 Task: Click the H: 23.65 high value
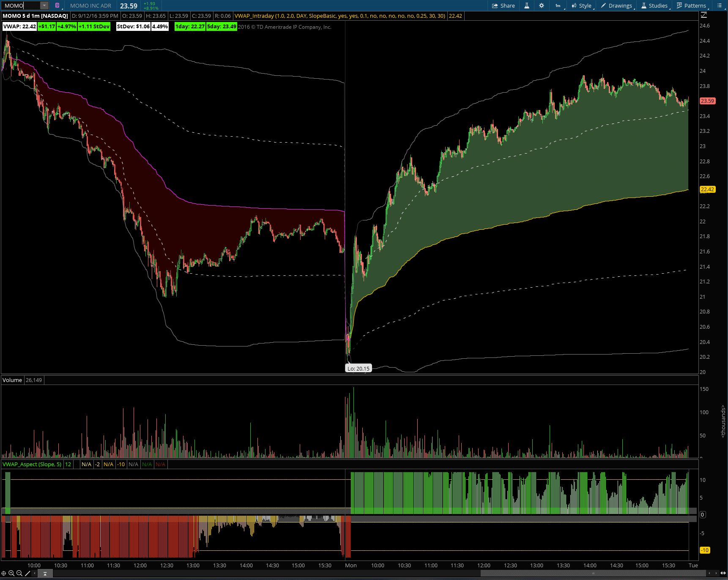point(156,16)
